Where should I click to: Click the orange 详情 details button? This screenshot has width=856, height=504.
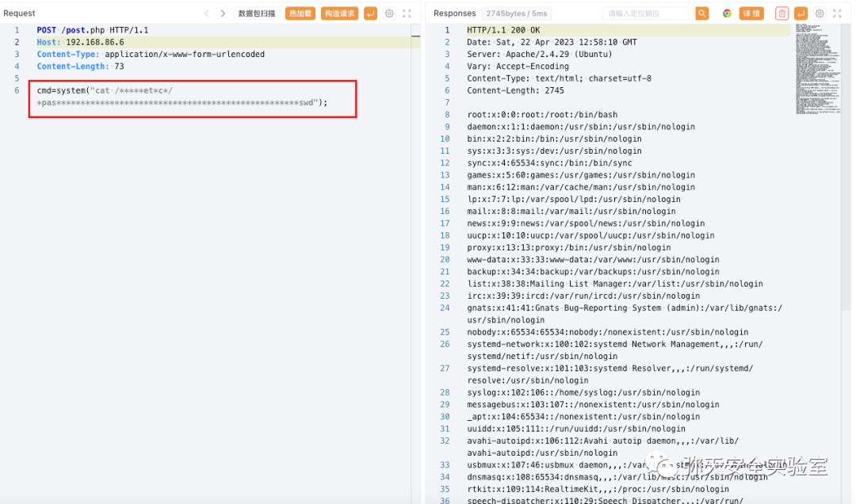coord(751,13)
